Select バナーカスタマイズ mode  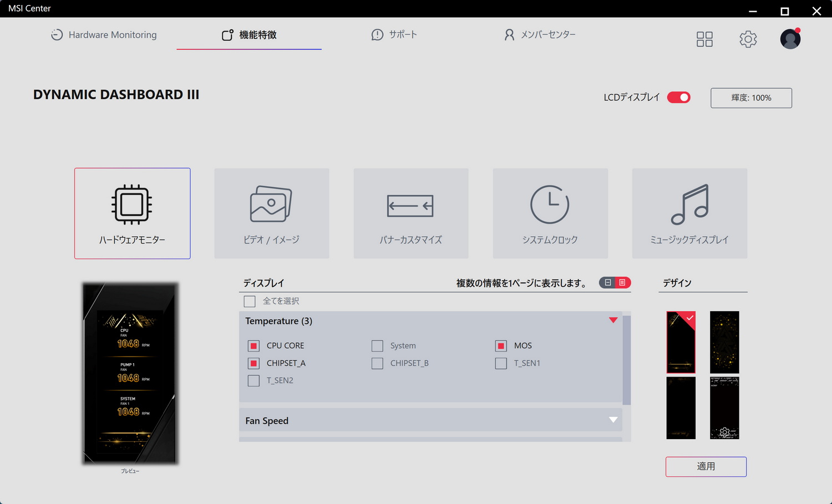click(x=410, y=213)
